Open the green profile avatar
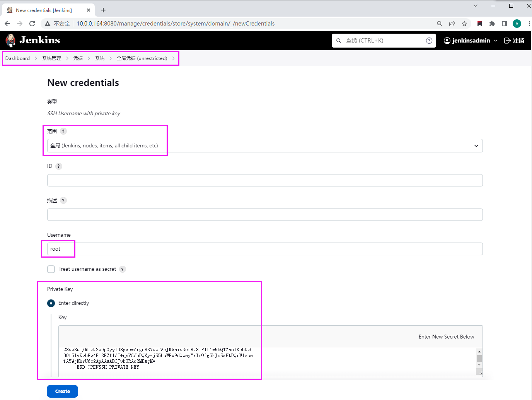Image resolution: width=532 pixels, height=400 pixels. (x=517, y=24)
